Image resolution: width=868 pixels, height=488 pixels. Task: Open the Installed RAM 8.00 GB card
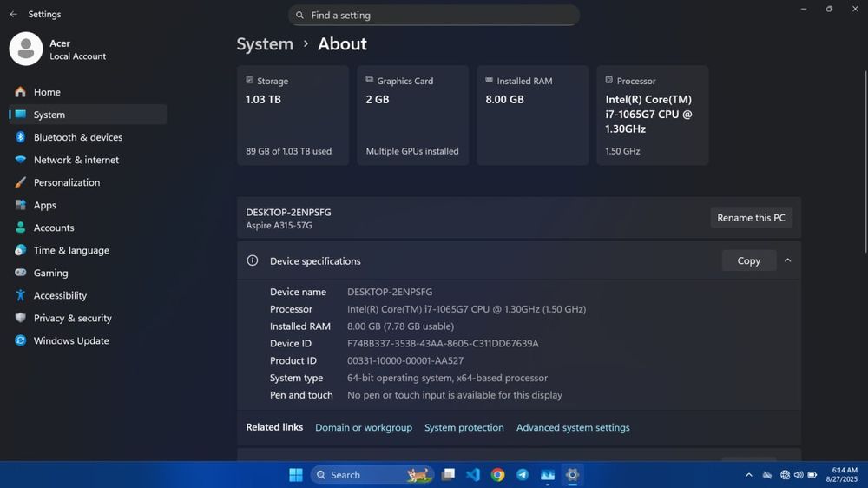533,115
